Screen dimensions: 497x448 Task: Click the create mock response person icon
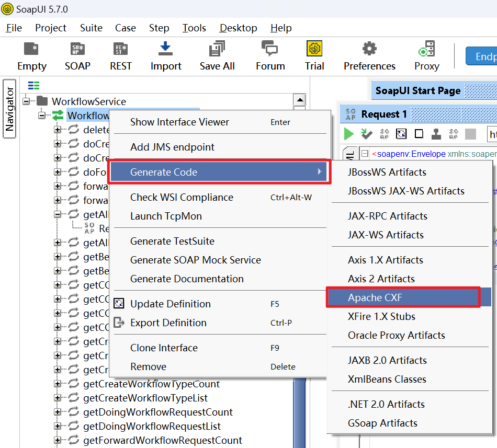point(436,134)
